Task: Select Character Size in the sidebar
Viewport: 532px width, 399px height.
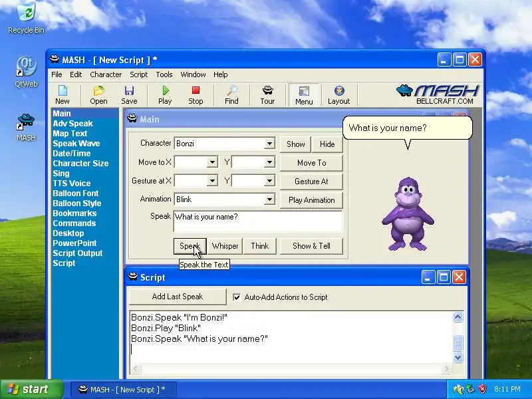Action: (80, 163)
